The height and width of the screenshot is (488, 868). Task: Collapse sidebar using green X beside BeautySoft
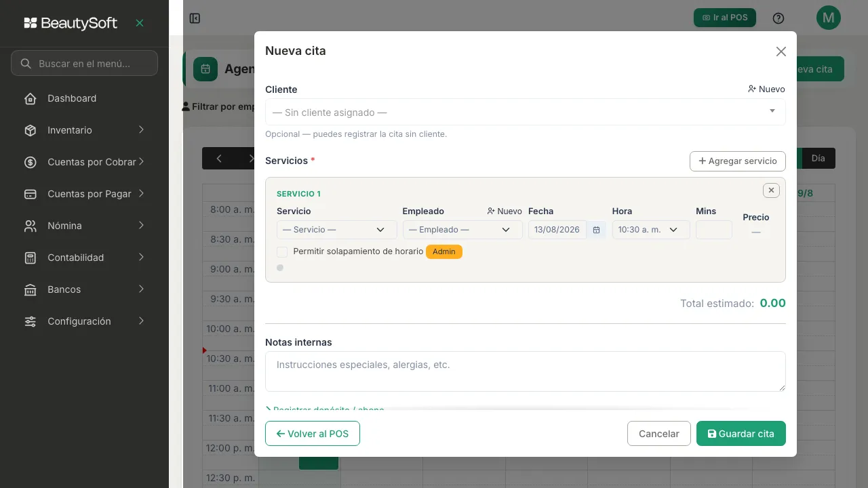click(x=140, y=23)
